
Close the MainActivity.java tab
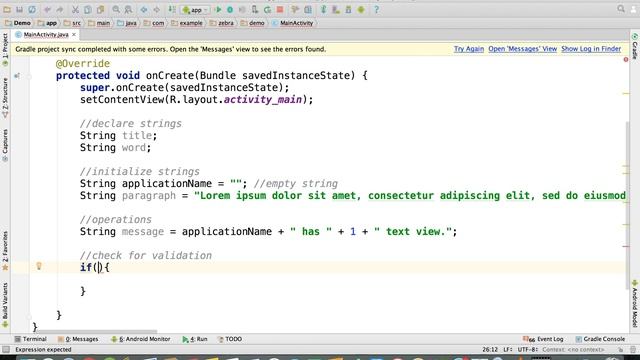74,35
